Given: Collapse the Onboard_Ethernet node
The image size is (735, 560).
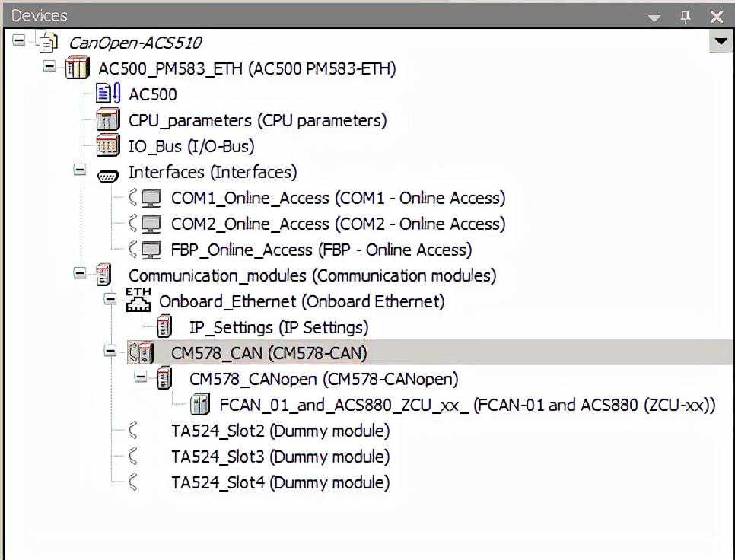Looking at the screenshot, I should click(110, 300).
